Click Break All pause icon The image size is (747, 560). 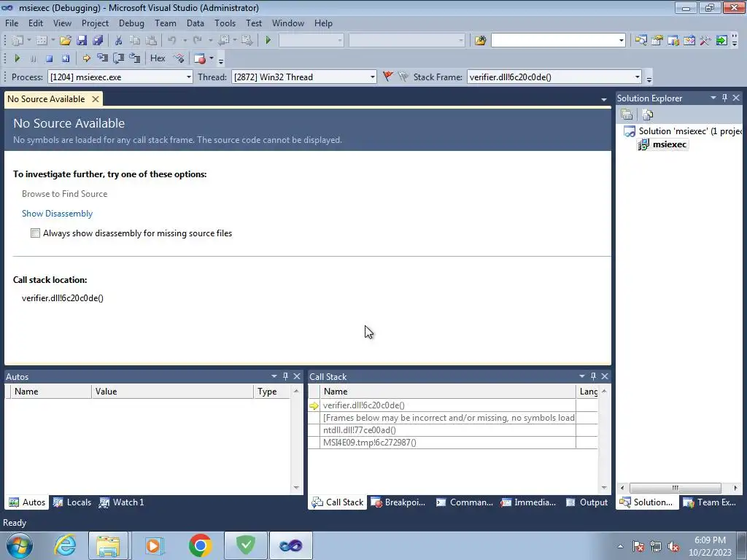pyautogui.click(x=33, y=58)
